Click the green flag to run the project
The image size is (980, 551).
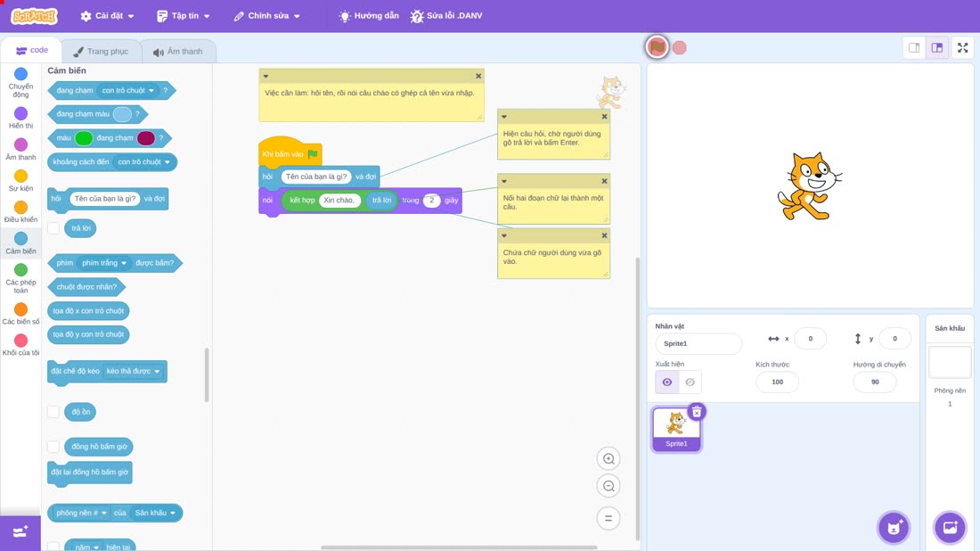(x=657, y=47)
